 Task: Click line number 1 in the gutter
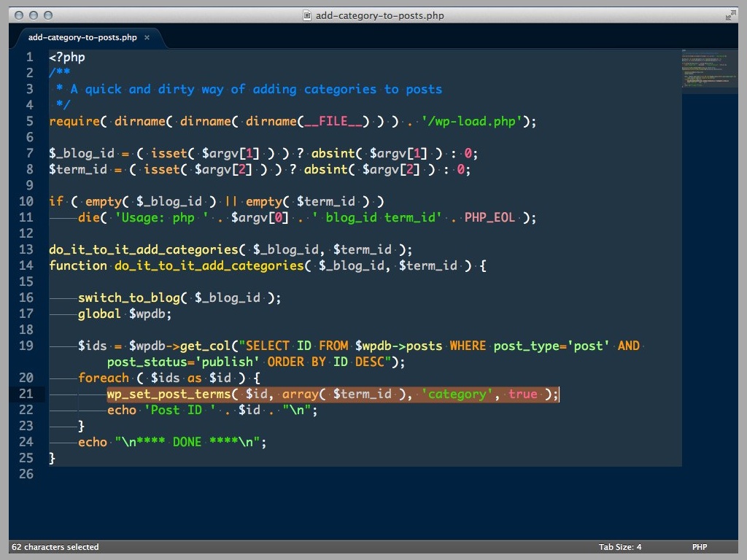coord(29,57)
